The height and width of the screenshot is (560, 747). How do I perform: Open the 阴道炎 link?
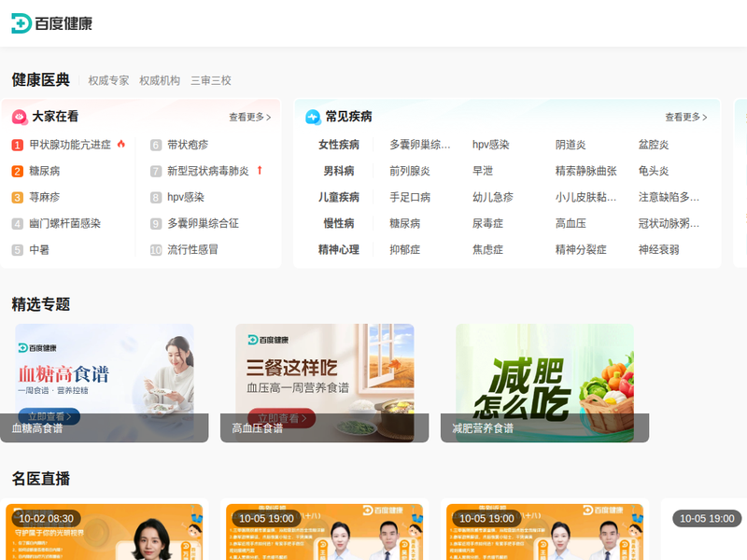pyautogui.click(x=571, y=145)
